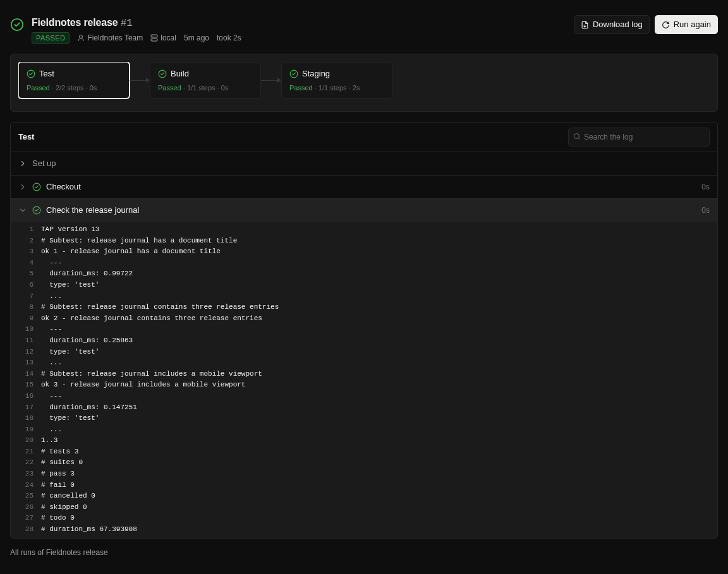
Task: Click the Fieldnotes Team label
Action: tap(115, 38)
